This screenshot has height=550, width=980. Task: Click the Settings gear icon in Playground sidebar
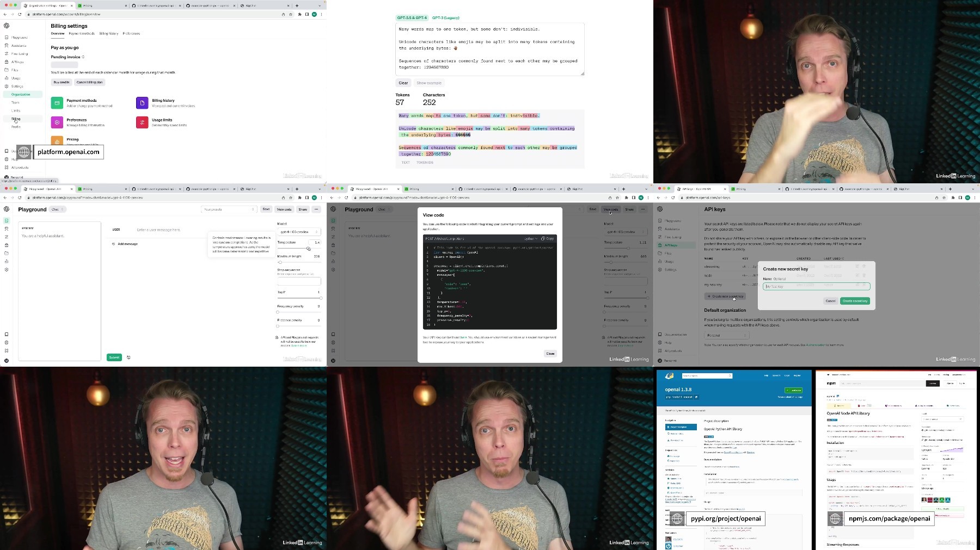(7, 269)
